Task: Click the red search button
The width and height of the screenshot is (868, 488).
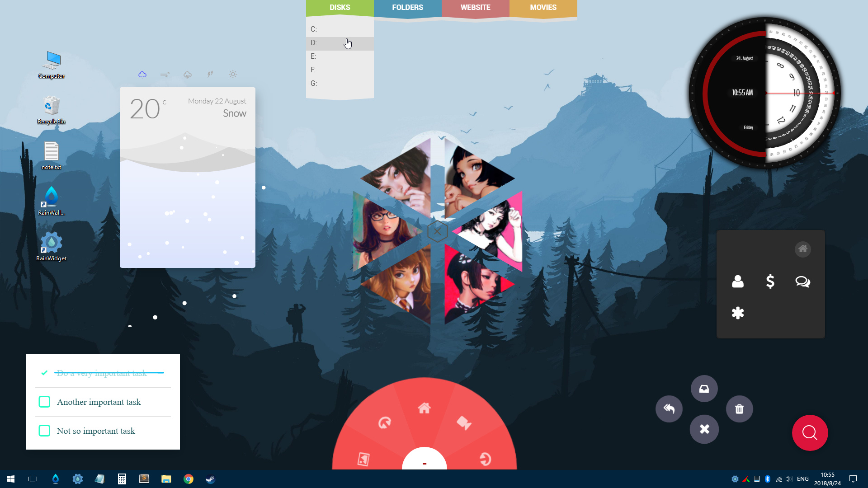Action: 810,432
